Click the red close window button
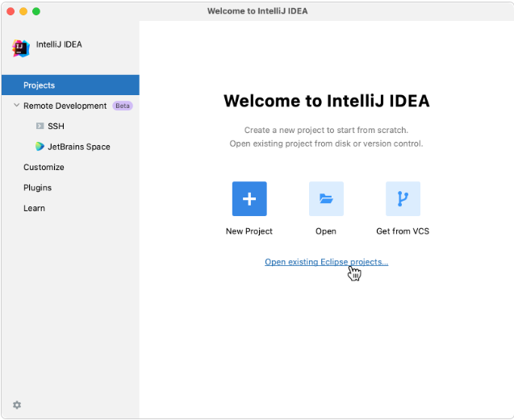 coord(10,11)
